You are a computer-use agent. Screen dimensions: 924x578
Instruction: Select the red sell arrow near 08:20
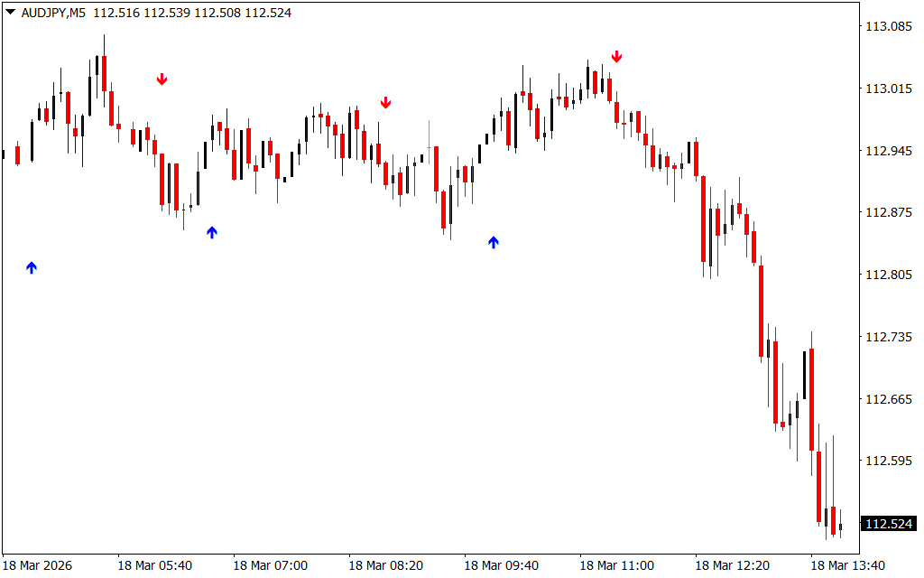pyautogui.click(x=386, y=103)
